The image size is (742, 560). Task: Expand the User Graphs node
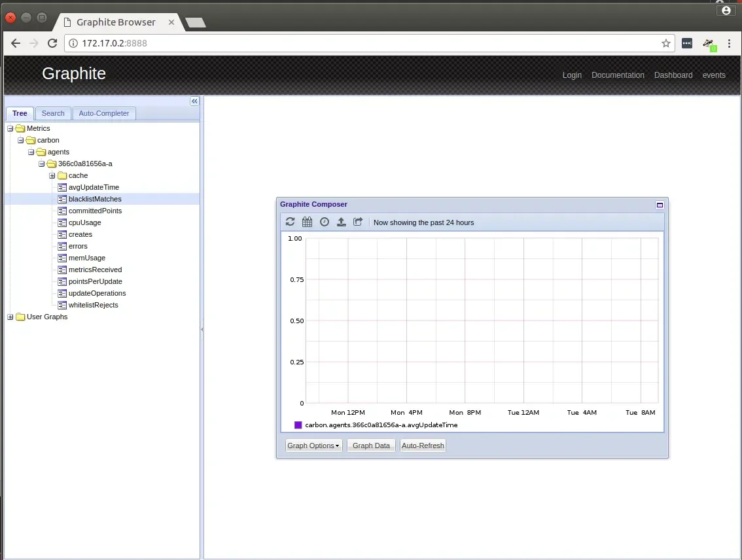10,317
